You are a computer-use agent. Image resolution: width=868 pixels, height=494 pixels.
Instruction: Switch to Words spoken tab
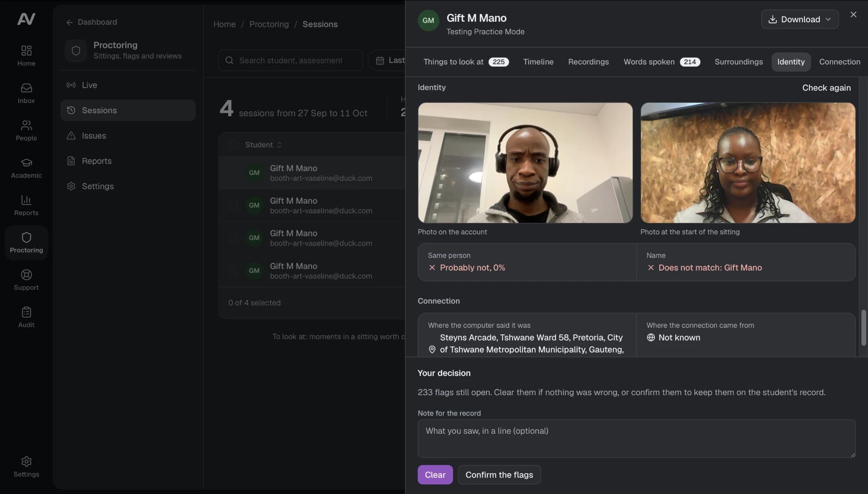coord(661,62)
